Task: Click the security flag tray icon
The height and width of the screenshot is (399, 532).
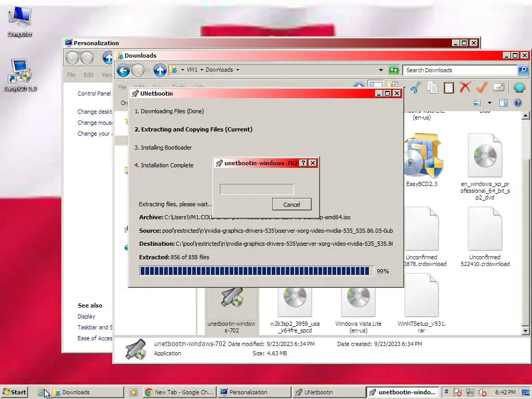Action: tap(457, 393)
